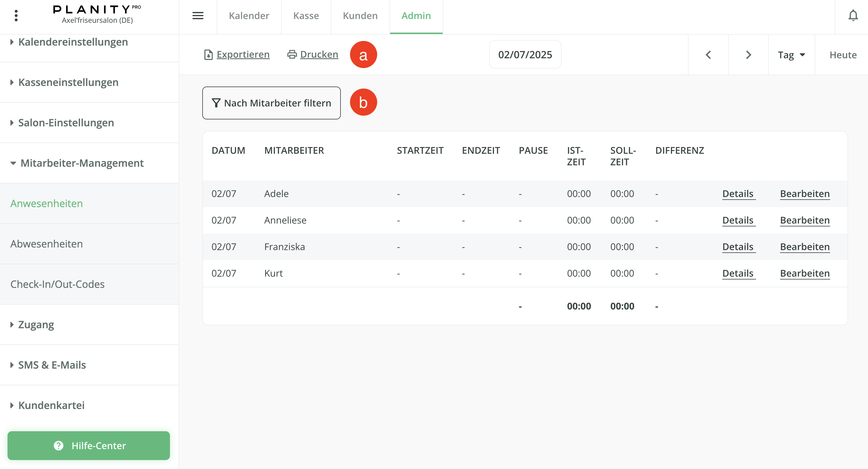This screenshot has width=868, height=469.
Task: Open the three-dot menu next to Planity logo
Action: click(x=16, y=16)
